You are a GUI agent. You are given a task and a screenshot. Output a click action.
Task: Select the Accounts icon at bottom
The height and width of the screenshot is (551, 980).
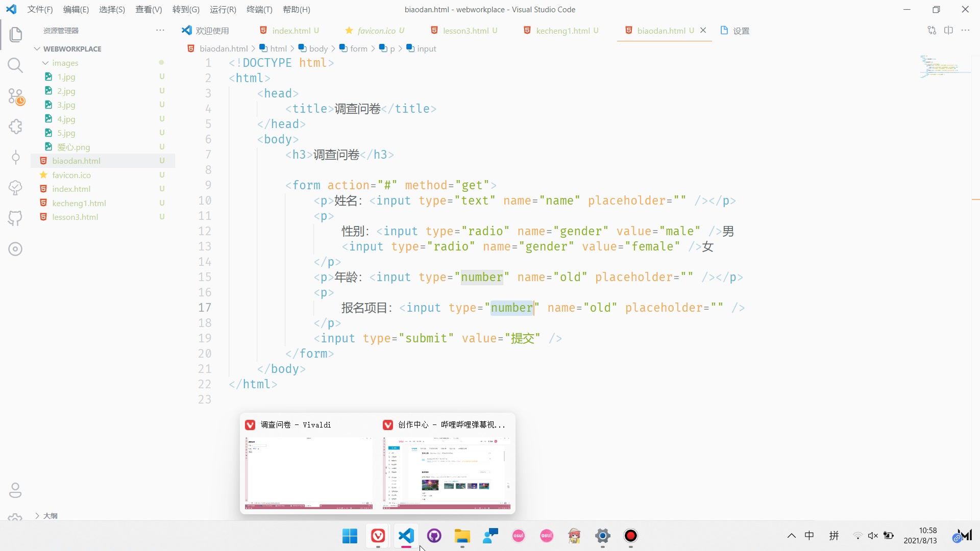(x=15, y=490)
